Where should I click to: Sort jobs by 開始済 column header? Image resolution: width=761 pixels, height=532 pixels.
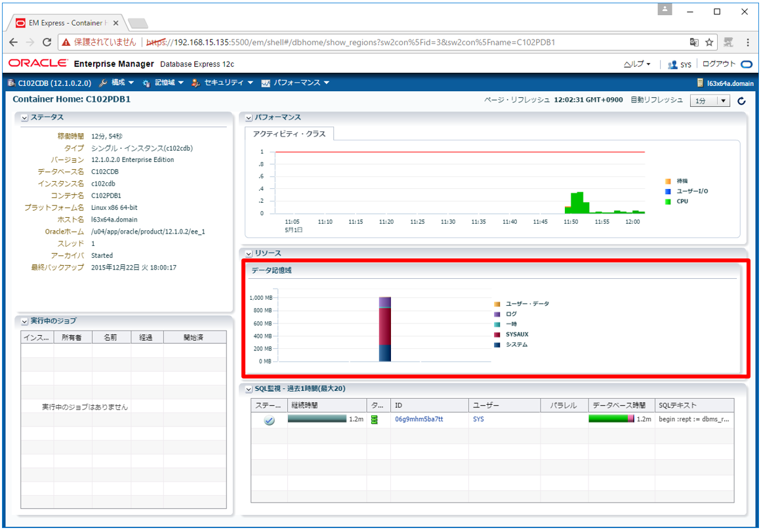click(x=195, y=337)
